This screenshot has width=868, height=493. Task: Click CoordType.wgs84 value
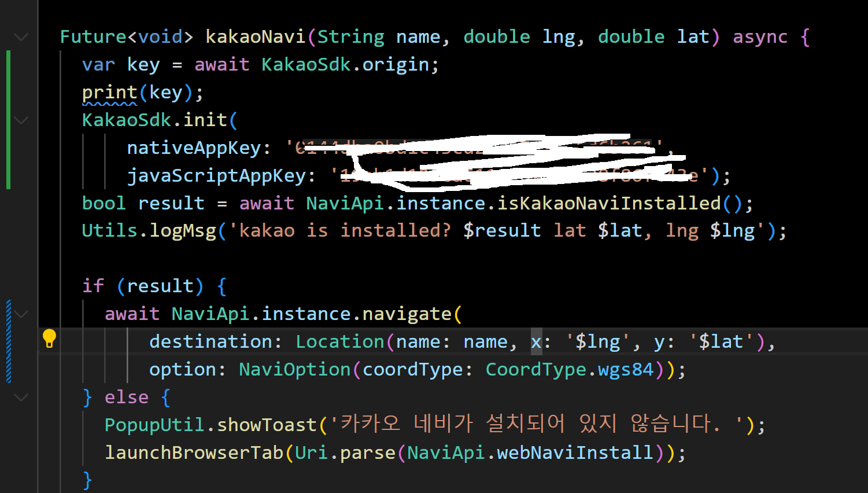tap(570, 369)
